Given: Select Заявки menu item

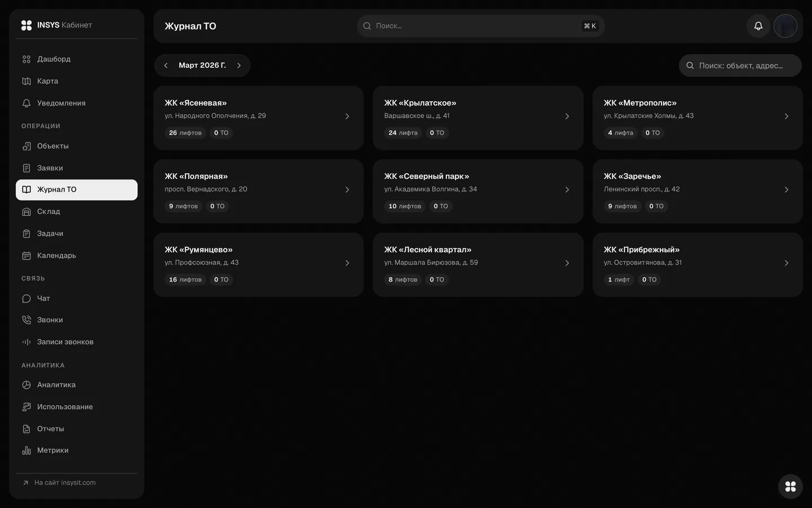Looking at the screenshot, I should [x=77, y=168].
